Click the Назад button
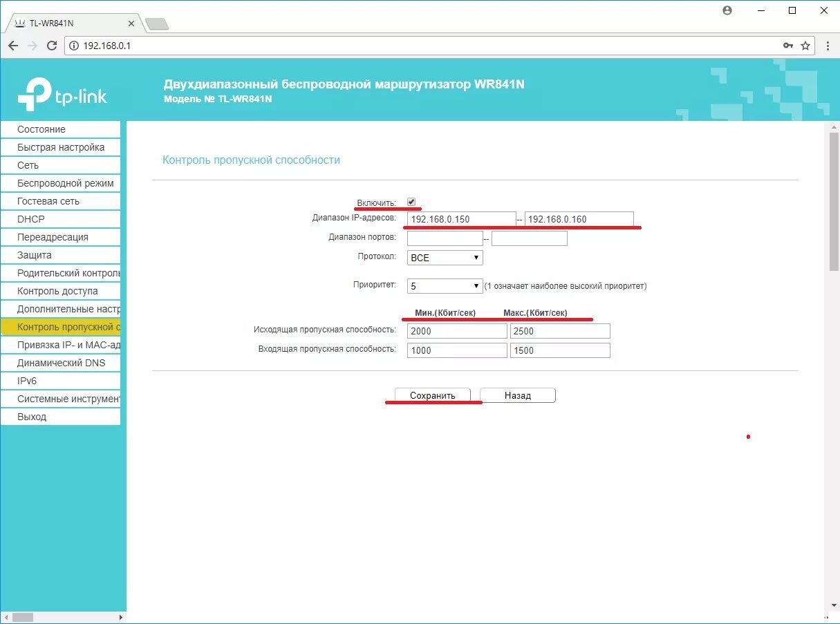The height and width of the screenshot is (624, 840). [x=518, y=395]
